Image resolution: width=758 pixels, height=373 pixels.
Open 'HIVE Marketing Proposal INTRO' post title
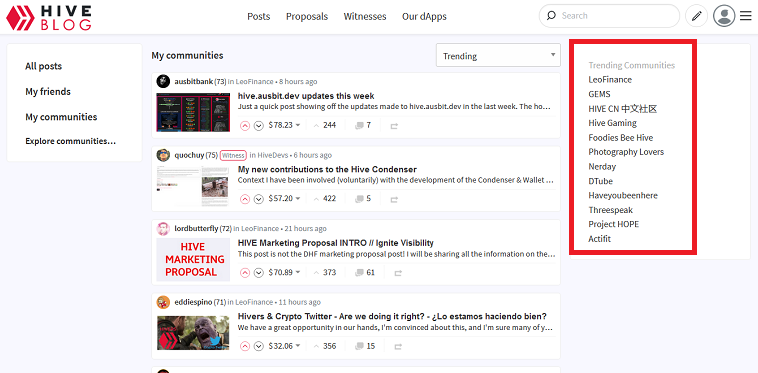point(335,243)
